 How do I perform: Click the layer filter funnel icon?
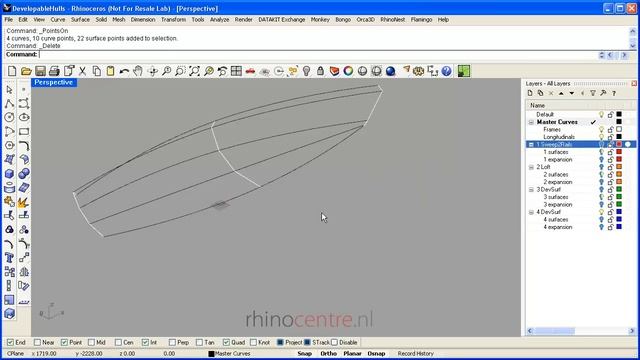coord(593,93)
